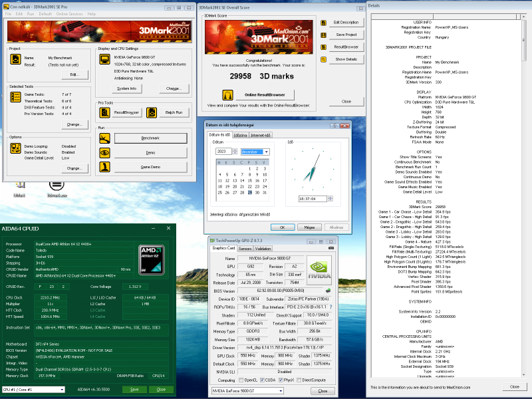Click the GPU-Z title bar icon

[x=212, y=241]
